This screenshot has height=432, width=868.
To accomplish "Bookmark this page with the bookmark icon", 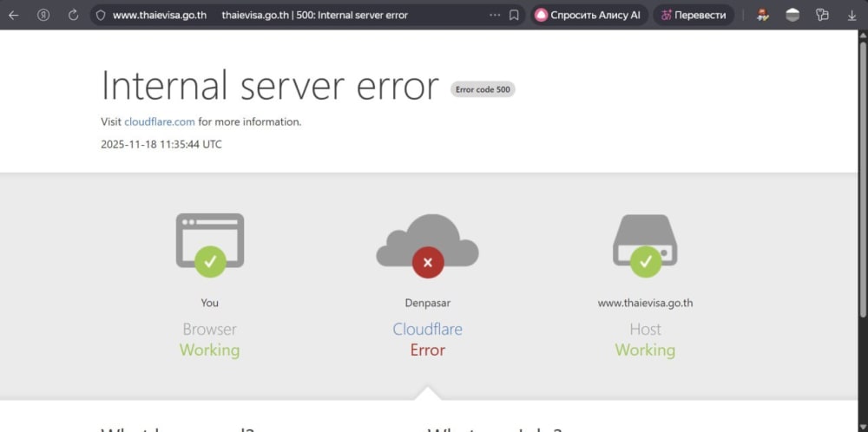I will 514,16.
